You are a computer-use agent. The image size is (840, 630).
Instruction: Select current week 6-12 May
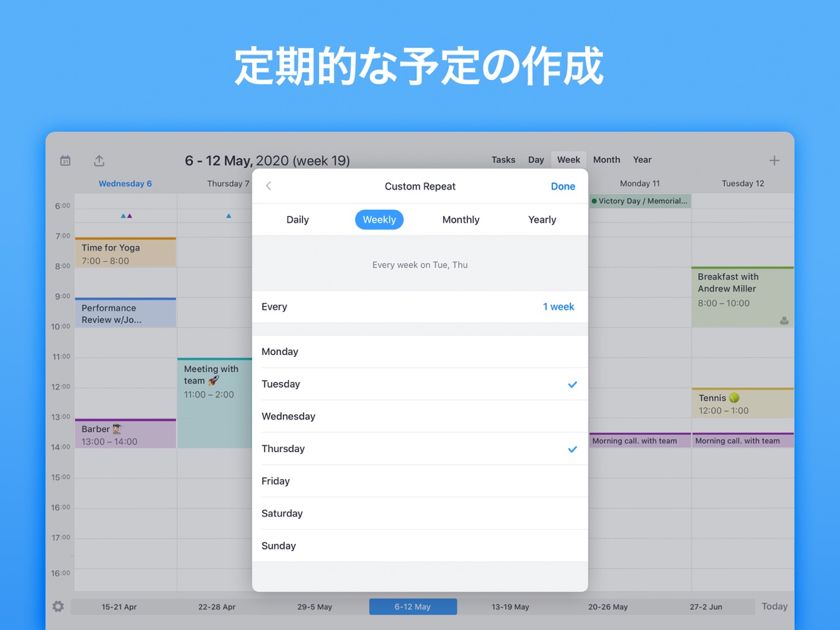(413, 607)
